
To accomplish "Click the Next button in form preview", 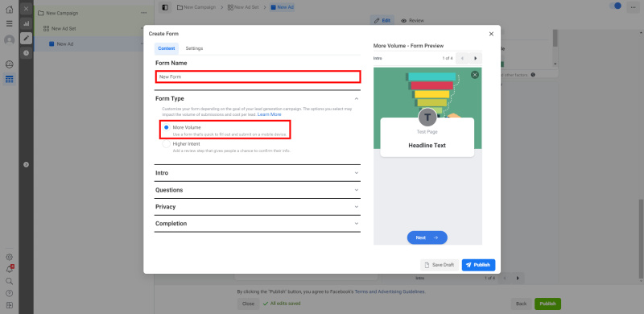I will pos(427,238).
